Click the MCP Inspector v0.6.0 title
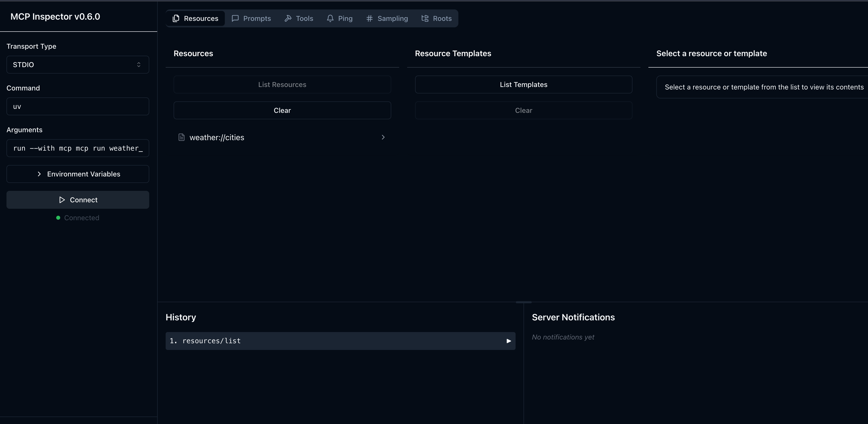 click(55, 16)
